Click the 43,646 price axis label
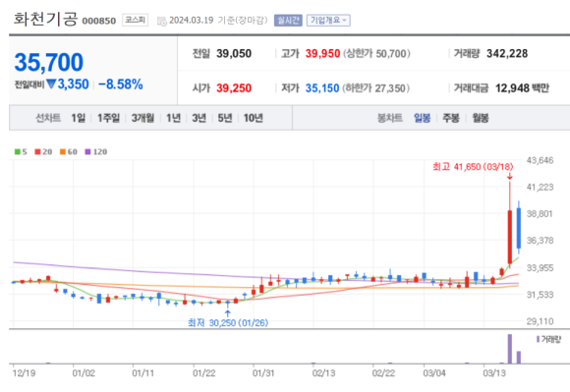 point(540,160)
